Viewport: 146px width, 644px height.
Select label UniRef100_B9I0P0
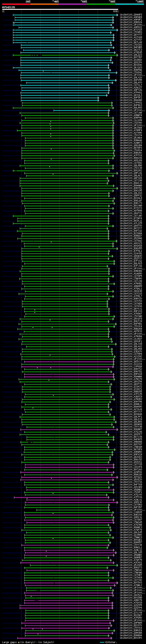coord(131,638)
